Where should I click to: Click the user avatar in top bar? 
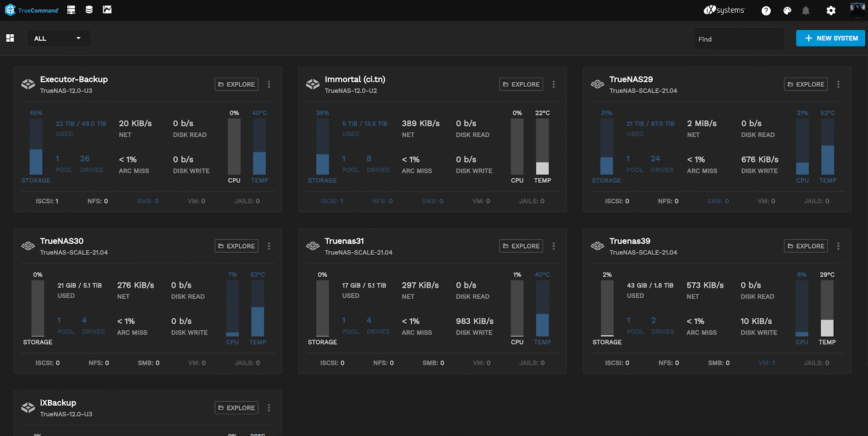click(x=857, y=10)
